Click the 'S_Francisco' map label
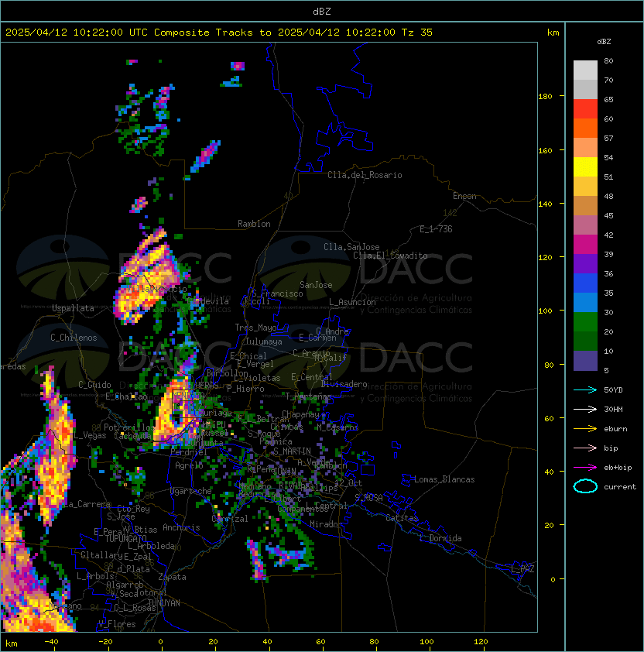This screenshot has height=652, width=644. [277, 293]
